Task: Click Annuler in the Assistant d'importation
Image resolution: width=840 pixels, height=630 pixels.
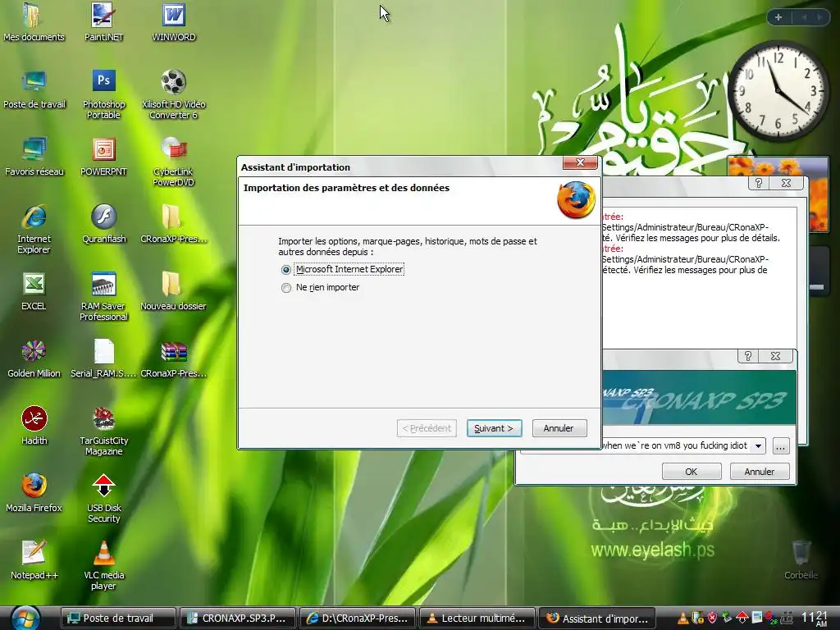Action: click(559, 428)
